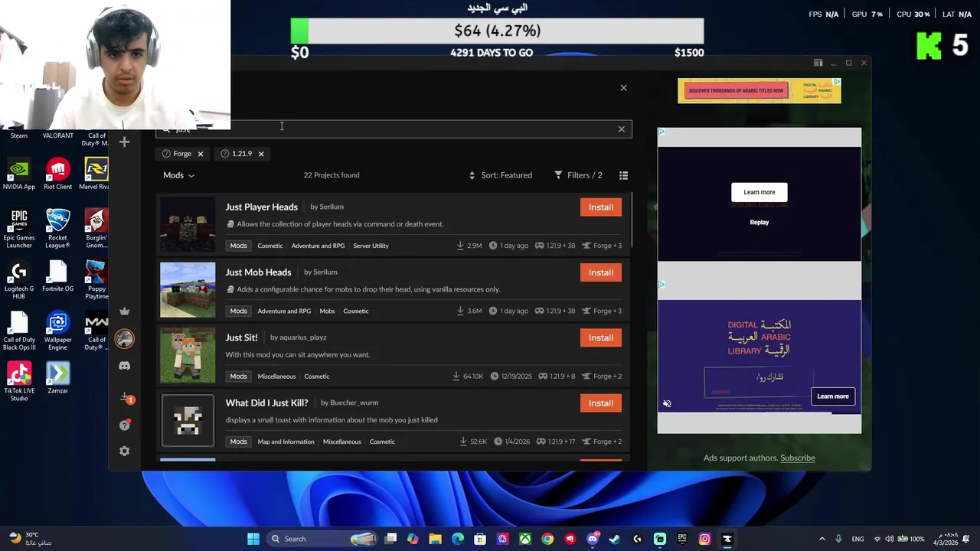980x551 pixels.
Task: Install Just Mob Heads mod
Action: point(600,272)
